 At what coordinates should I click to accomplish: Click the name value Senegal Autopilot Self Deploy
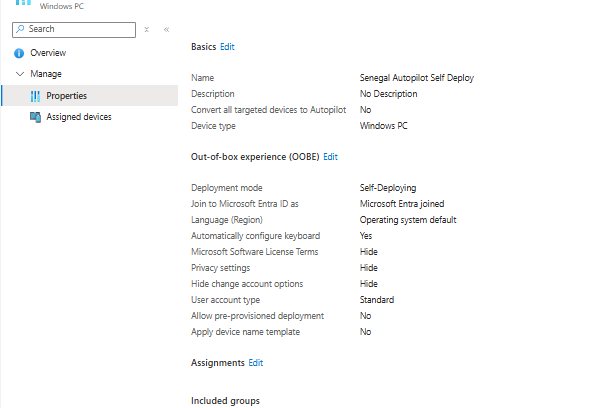click(416, 78)
